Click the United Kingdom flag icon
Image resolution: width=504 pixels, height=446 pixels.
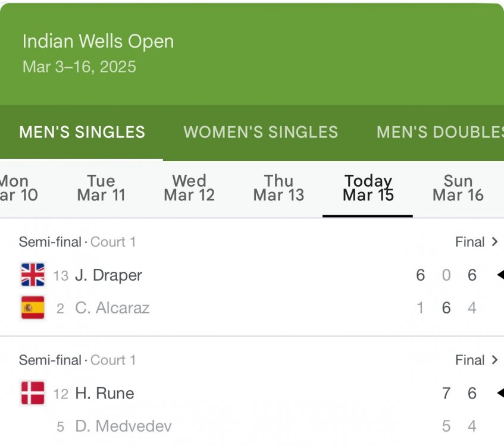pyautogui.click(x=33, y=275)
